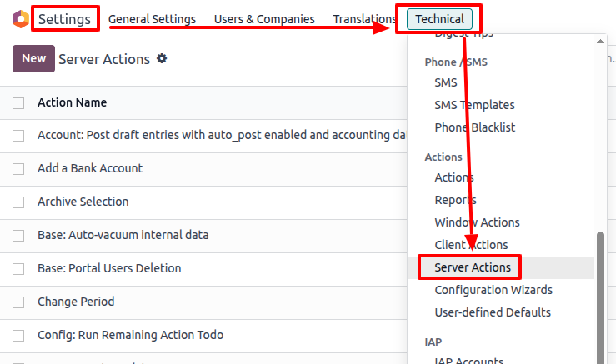Sort by the Action Name column header
The image size is (616, 364).
point(72,103)
